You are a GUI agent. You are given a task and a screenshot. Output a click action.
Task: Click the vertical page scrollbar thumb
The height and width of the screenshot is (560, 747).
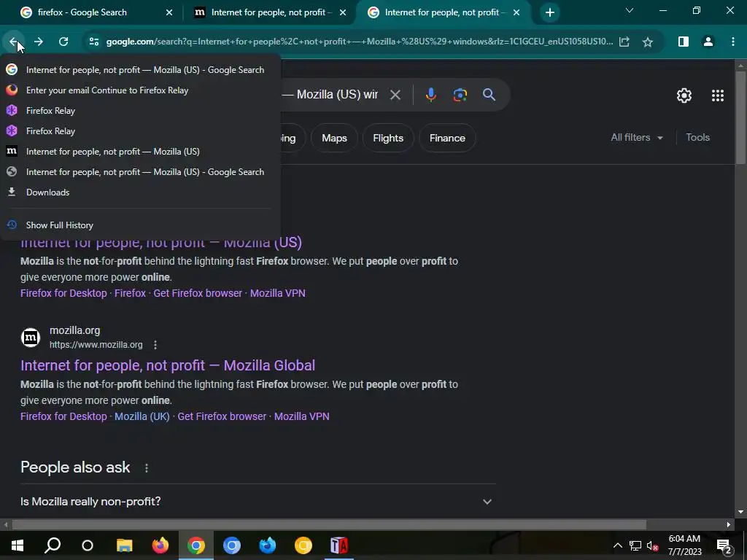[x=740, y=117]
